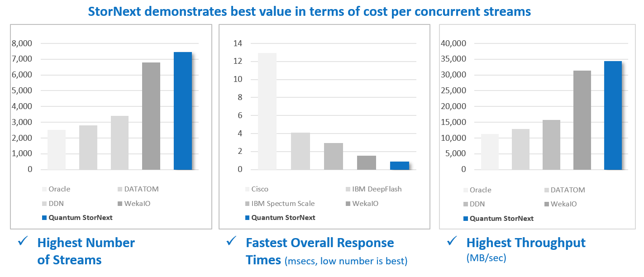Click the dark gray WekaIO bar in streams chart
644x277 pixels.
pyautogui.click(x=151, y=116)
